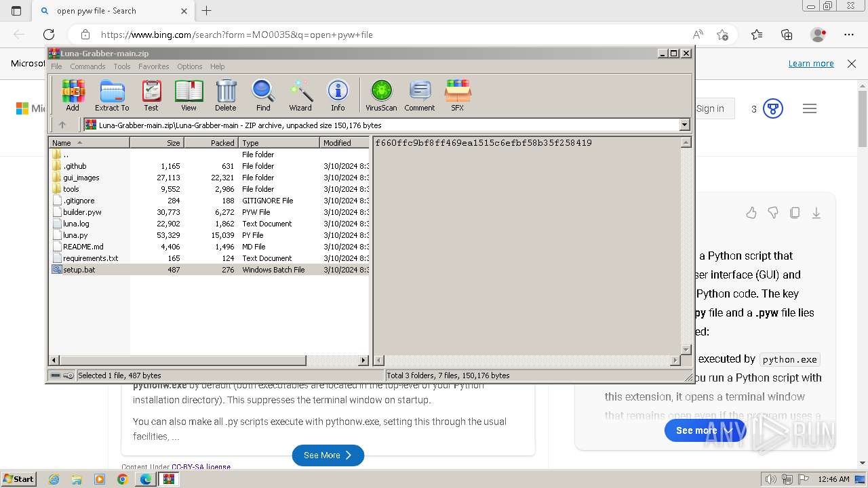Sort file list by Packed column
The height and width of the screenshot is (488, 868).
[211, 143]
